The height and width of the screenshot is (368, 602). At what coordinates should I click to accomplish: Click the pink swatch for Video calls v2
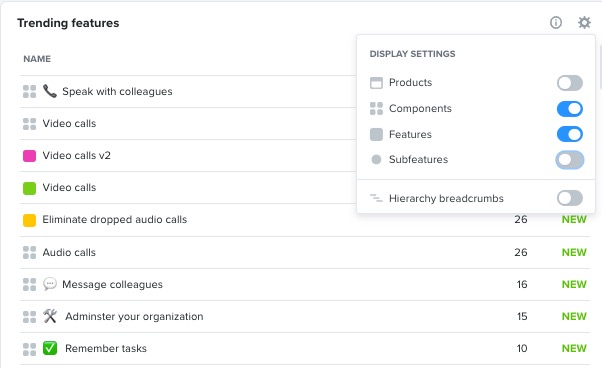point(30,156)
